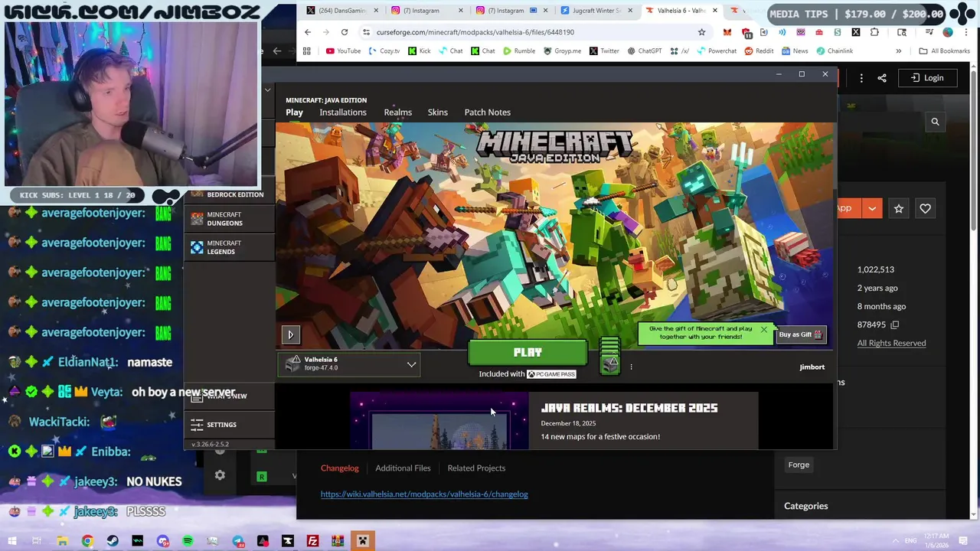Click the favorite star icon on CurseForge
980x551 pixels.
point(899,208)
